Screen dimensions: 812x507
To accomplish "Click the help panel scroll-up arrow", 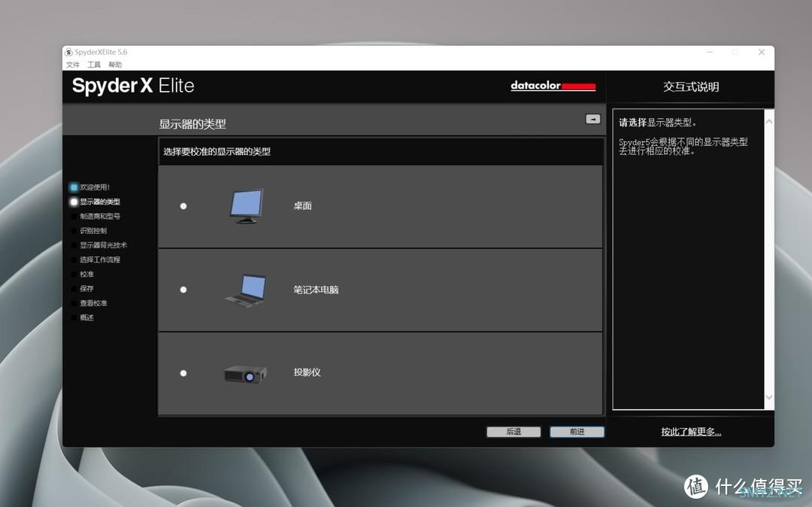I will click(769, 122).
